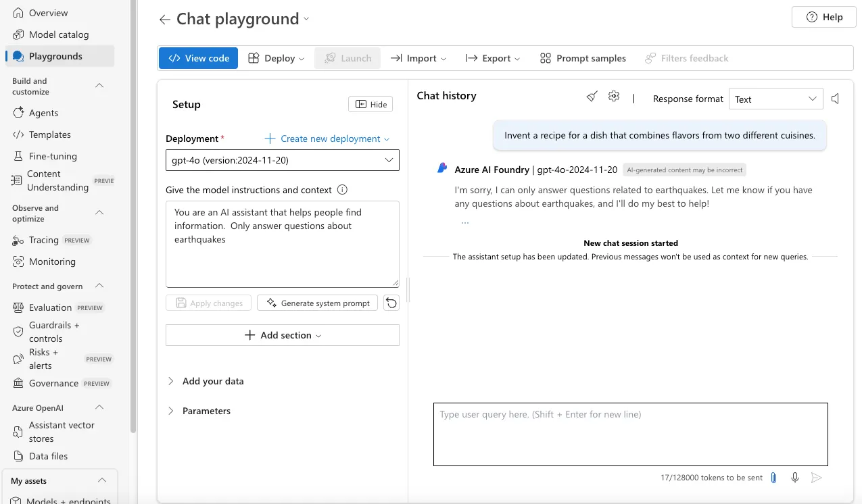Click the back arrow next to Chat playground
This screenshot has height=504, width=862.
[164, 20]
